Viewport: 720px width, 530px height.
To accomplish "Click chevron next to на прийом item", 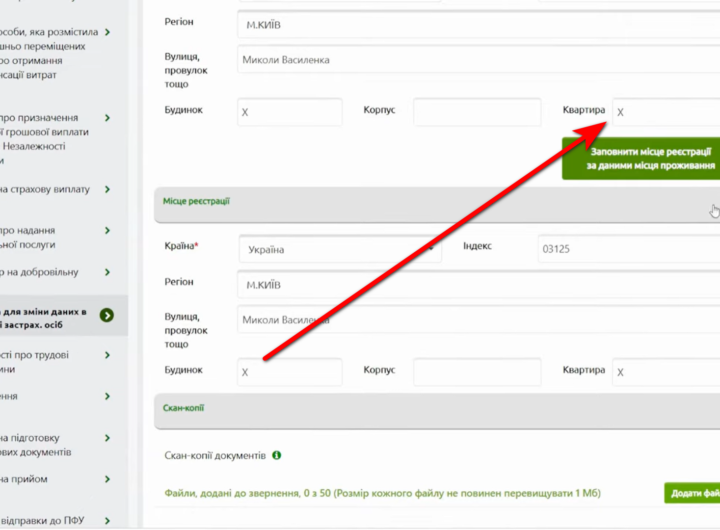I will tap(107, 478).
